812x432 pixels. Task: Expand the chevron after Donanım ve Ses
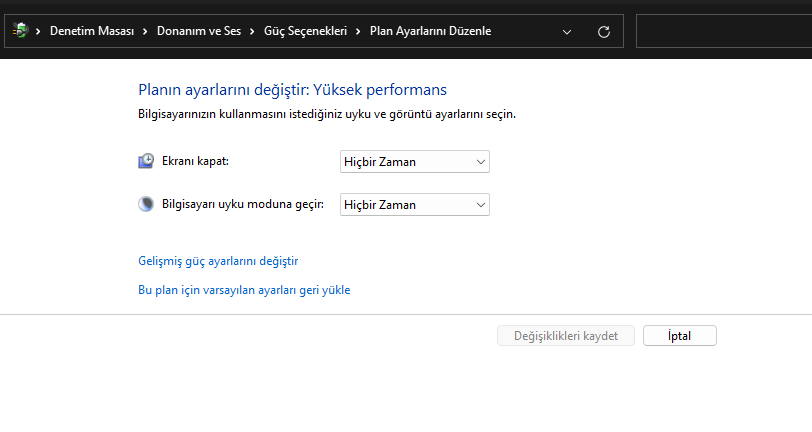(x=251, y=31)
